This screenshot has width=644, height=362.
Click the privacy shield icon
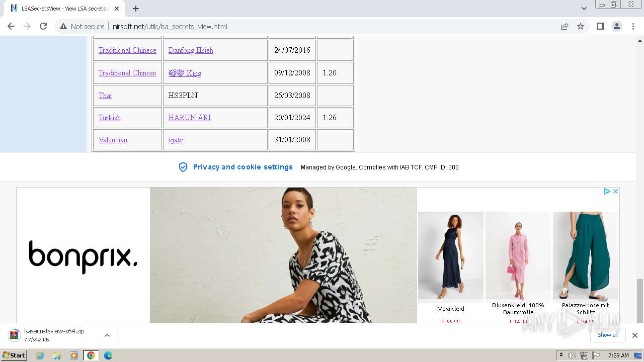183,167
